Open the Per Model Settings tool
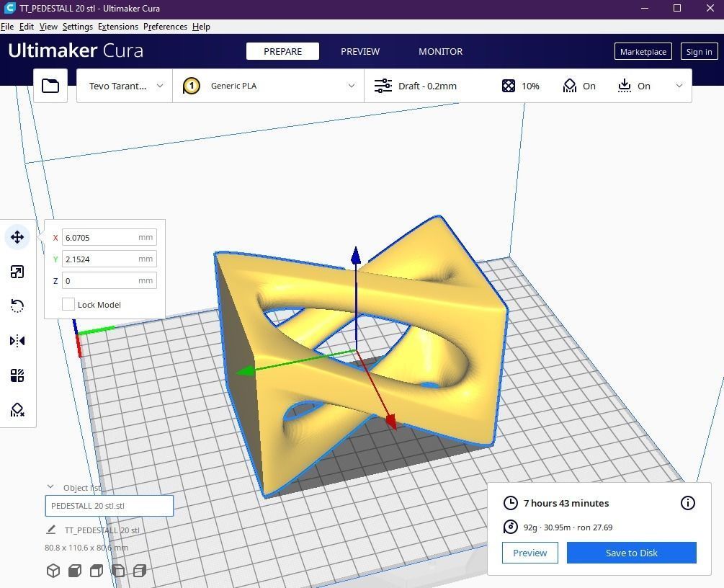 (17, 375)
